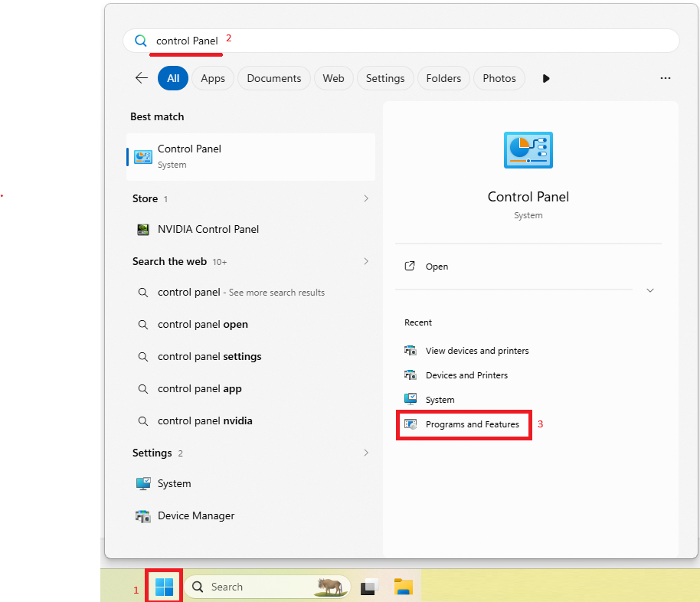Open the three-dots more options menu
The width and height of the screenshot is (700, 602).
point(666,78)
